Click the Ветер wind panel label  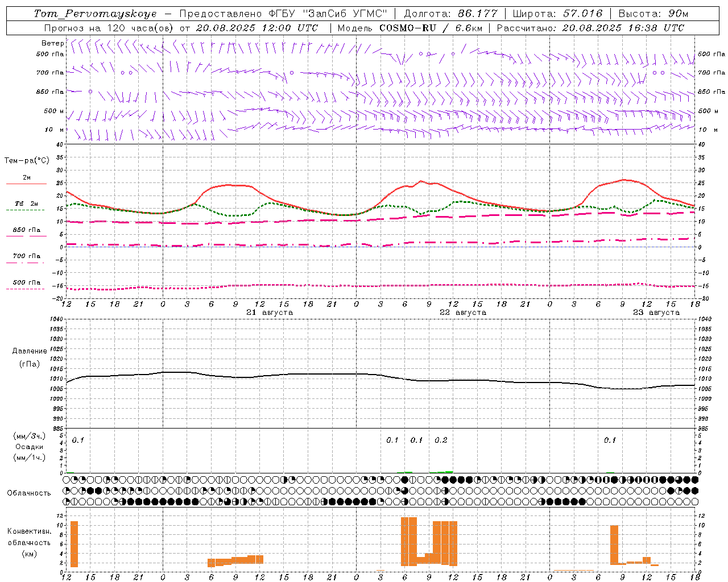tap(52, 43)
